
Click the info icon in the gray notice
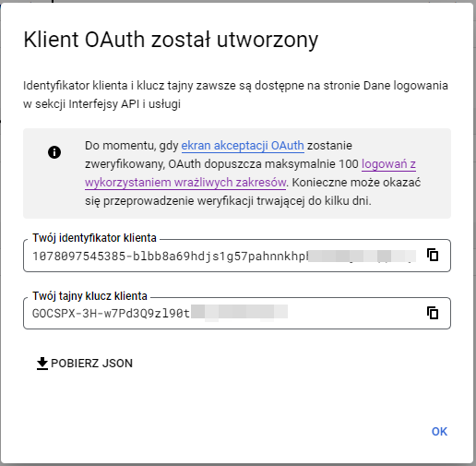54,152
